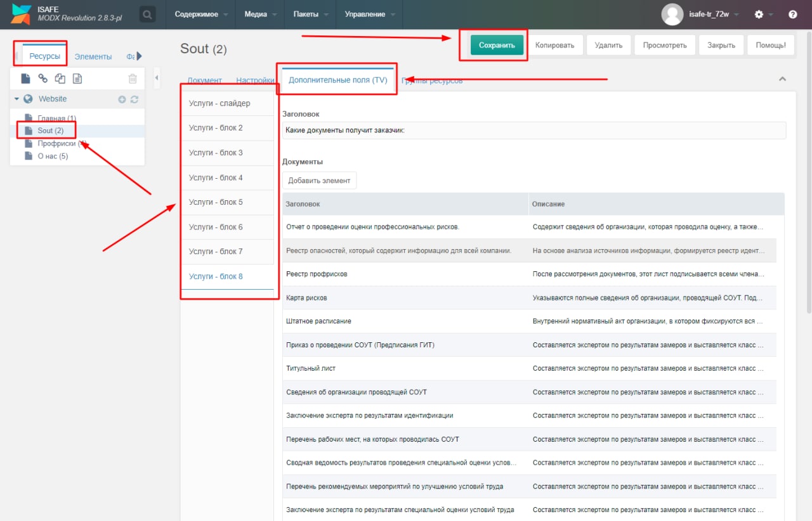Click the search magnifier icon in top bar

[147, 14]
